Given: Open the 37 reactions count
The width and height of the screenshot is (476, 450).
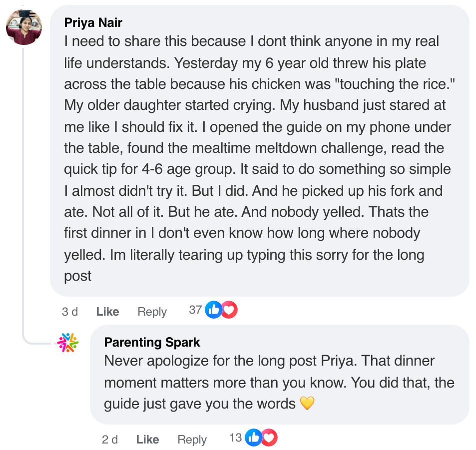Looking at the screenshot, I should (x=195, y=310).
